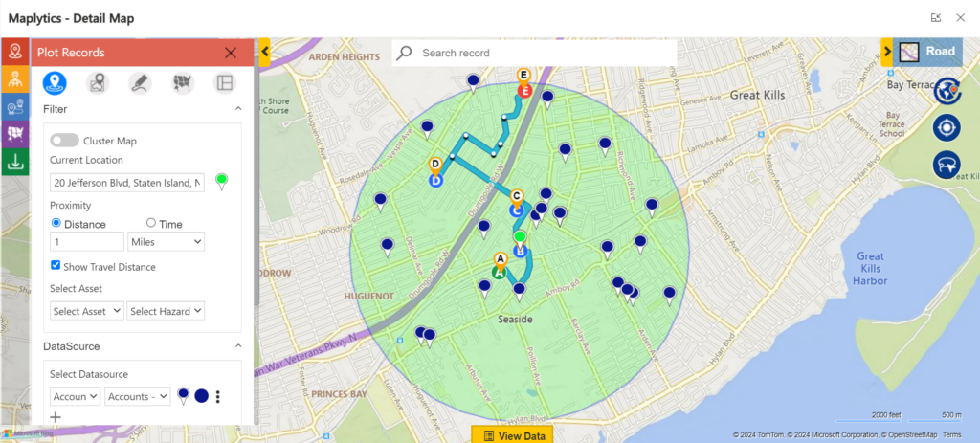The image size is (980, 443).
Task: Toggle the Cluster Map switch
Action: point(64,141)
